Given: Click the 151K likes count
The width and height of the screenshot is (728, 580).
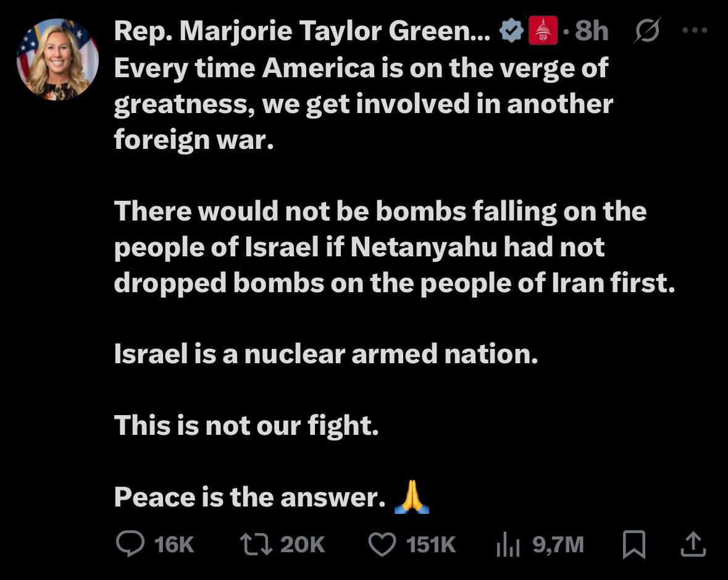Looking at the screenshot, I should pos(431,544).
